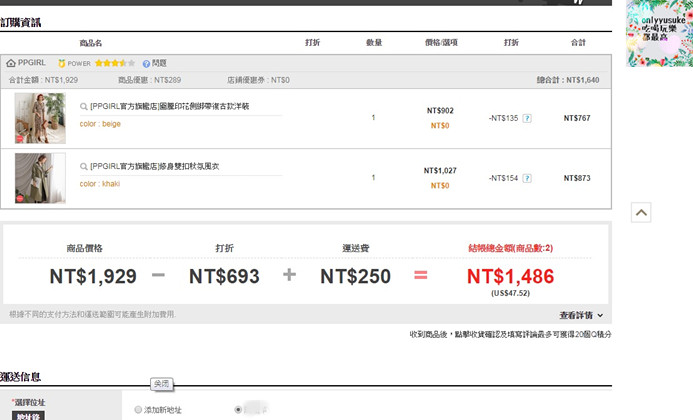Click the (US$47.52) converted amount

point(510,293)
